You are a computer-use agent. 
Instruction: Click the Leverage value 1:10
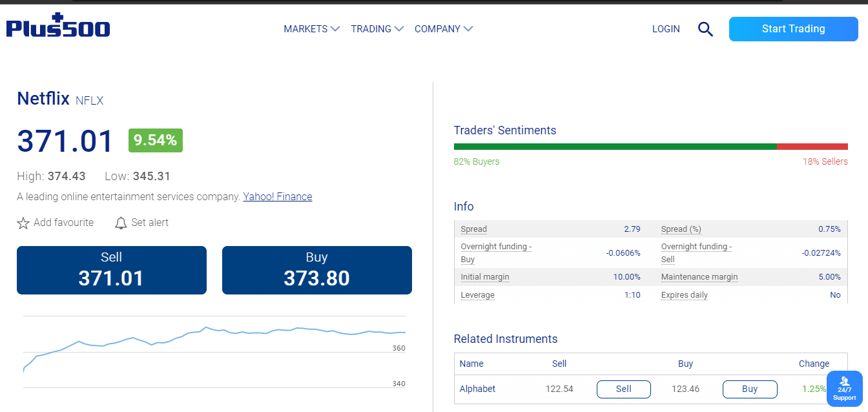pos(633,295)
